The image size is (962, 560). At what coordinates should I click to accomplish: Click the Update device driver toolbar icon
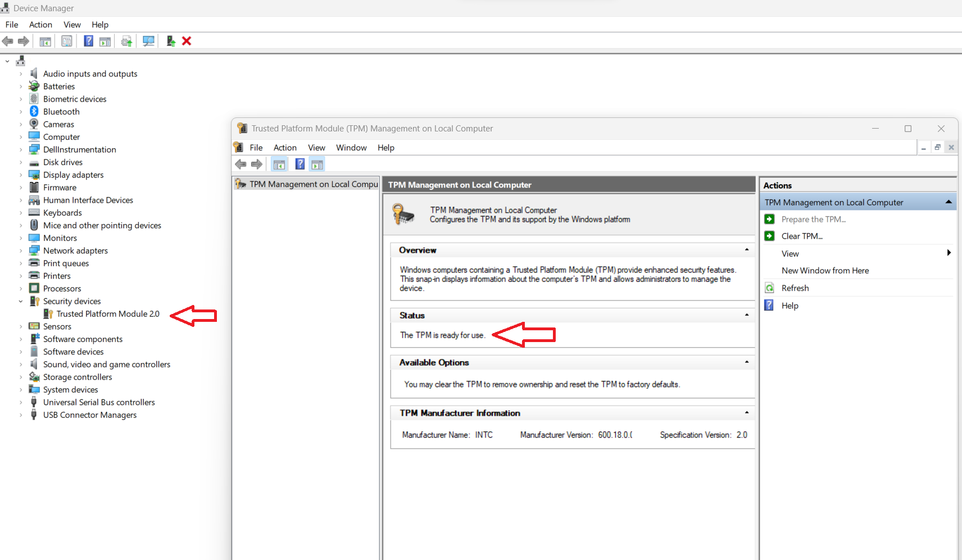pos(126,40)
